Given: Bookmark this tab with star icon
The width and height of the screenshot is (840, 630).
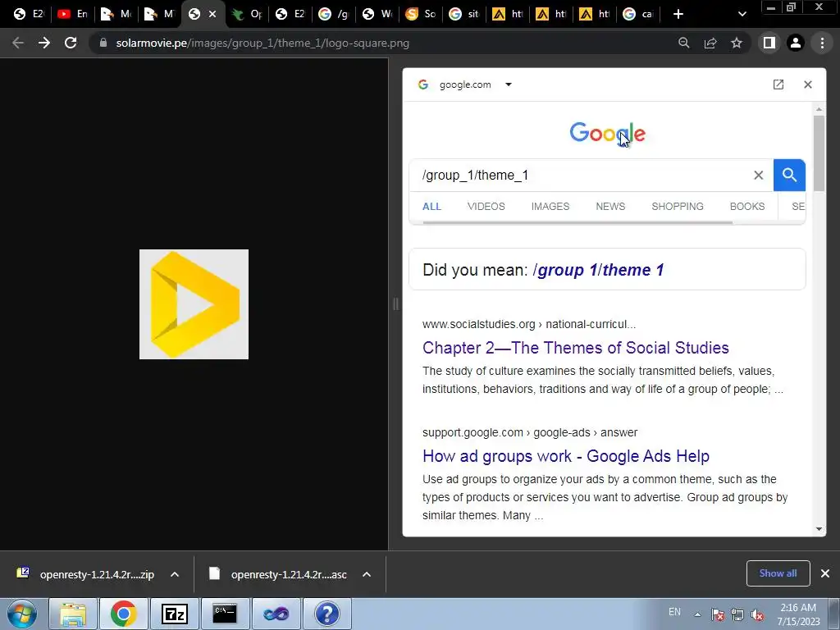Looking at the screenshot, I should tap(737, 43).
